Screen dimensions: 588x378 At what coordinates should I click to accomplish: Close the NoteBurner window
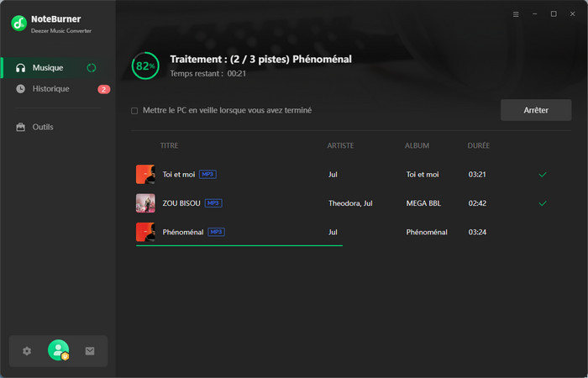[572, 14]
